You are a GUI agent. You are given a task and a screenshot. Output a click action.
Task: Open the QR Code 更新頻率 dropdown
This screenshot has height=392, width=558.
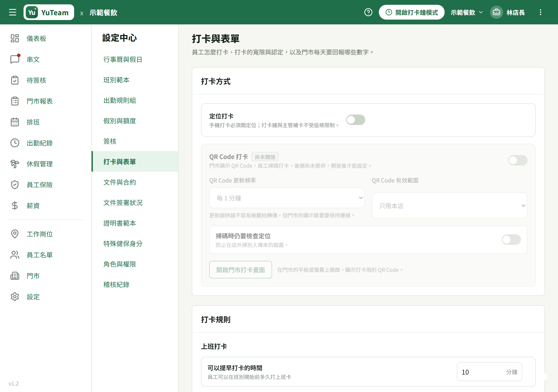[287, 198]
